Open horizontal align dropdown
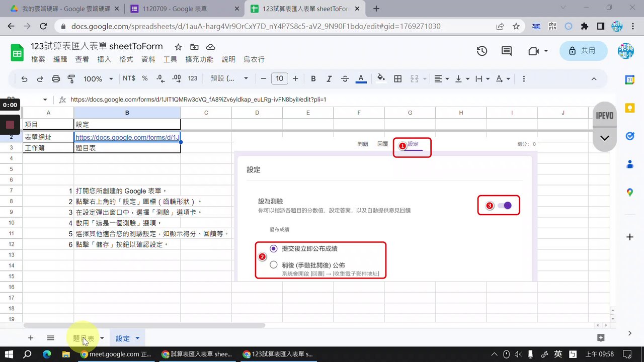 [x=441, y=79]
